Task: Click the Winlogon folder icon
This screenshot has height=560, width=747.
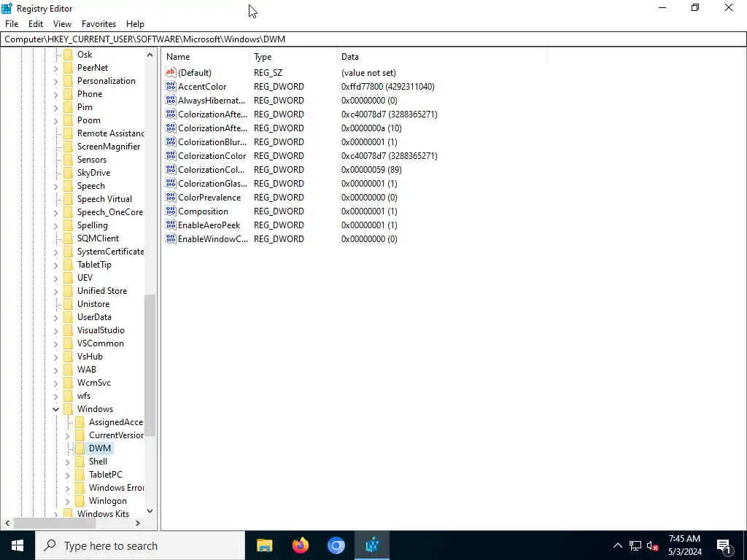Action: click(80, 500)
